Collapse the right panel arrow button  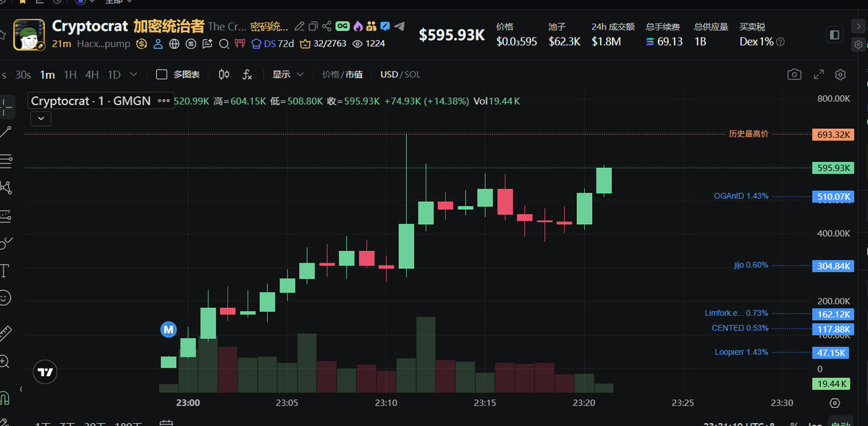[x=857, y=26]
